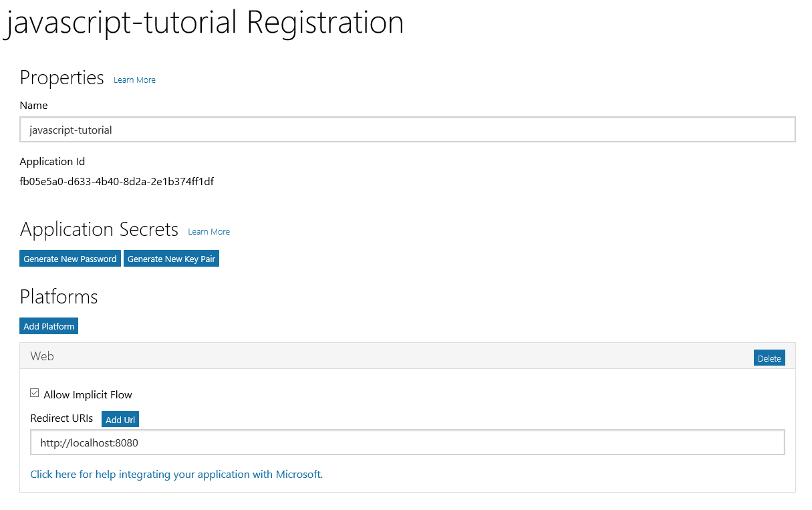
Task: Click Add Url button for Redirect URIs
Action: pos(120,420)
